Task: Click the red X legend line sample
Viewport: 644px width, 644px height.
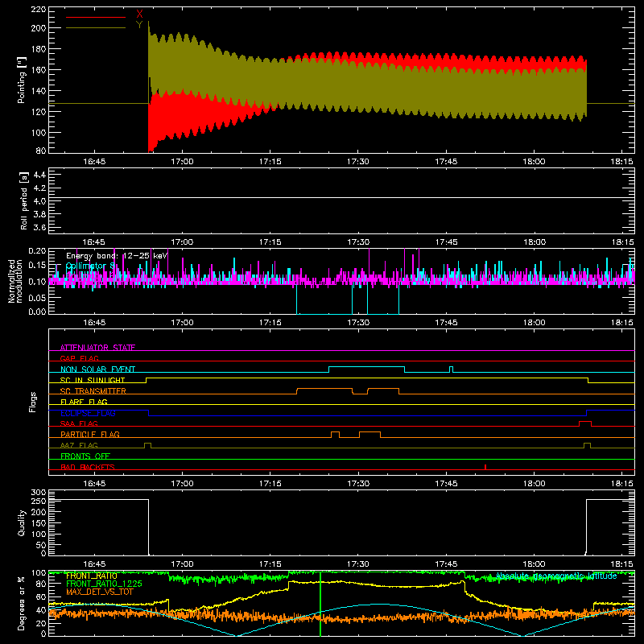Action: pyautogui.click(x=96, y=17)
